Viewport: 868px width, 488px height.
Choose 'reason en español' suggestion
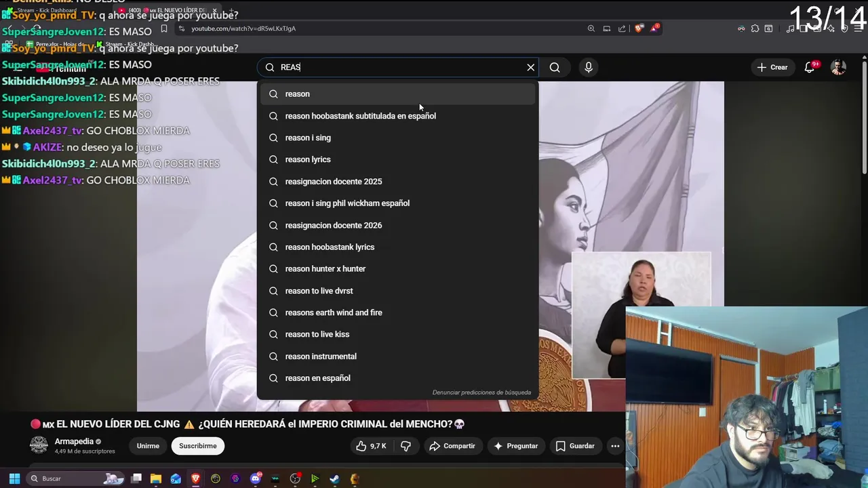click(398, 378)
